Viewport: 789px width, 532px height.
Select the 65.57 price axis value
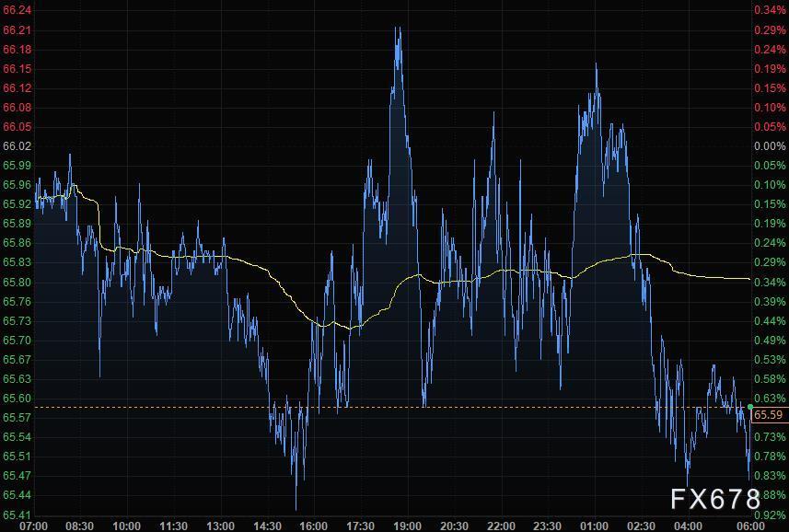[17, 418]
